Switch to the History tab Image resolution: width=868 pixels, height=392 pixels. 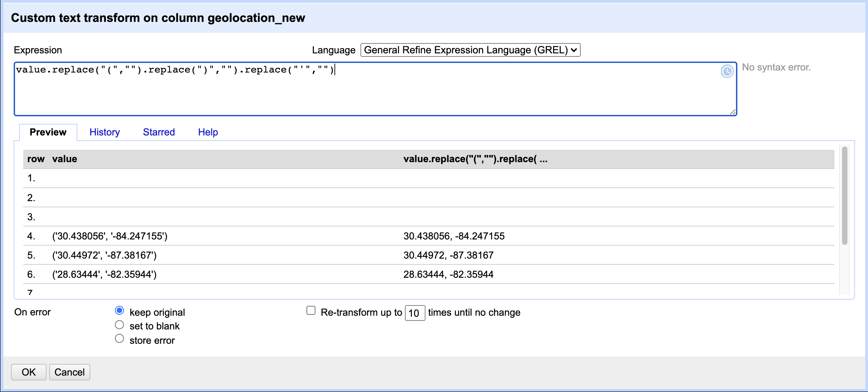[105, 132]
